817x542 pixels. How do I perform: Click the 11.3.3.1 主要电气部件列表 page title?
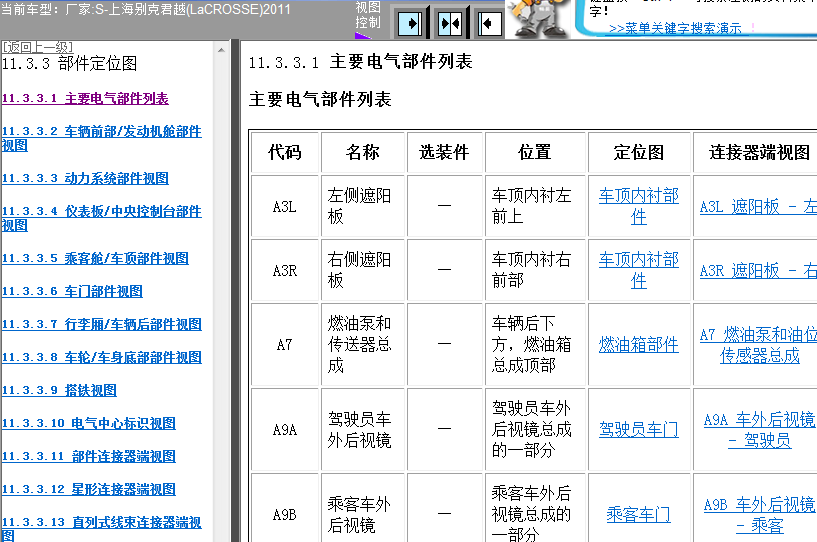click(360, 62)
